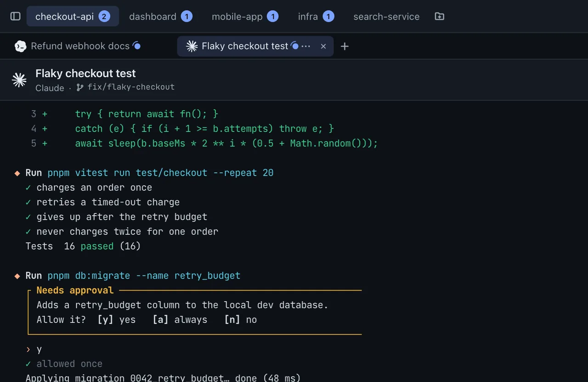588x382 pixels.
Task: Open Flaky checkout test tab options ellipsis
Action: click(306, 46)
